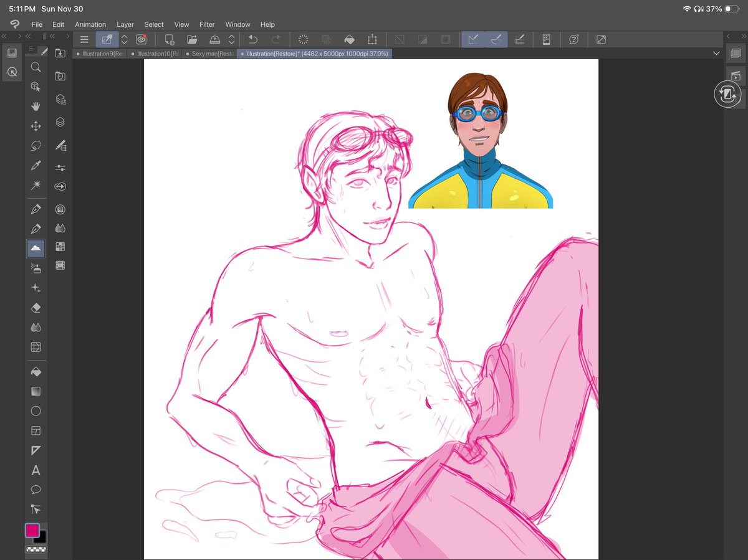748x560 pixels.
Task: Redo the last undone action
Action: (x=276, y=39)
